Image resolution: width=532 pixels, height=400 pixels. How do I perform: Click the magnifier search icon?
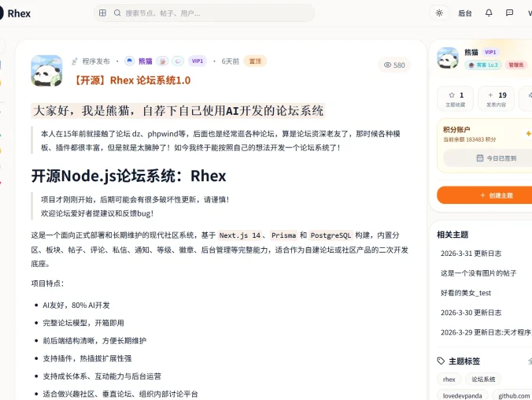pos(117,13)
